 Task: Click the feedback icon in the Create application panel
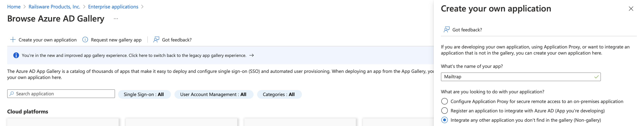click(447, 30)
